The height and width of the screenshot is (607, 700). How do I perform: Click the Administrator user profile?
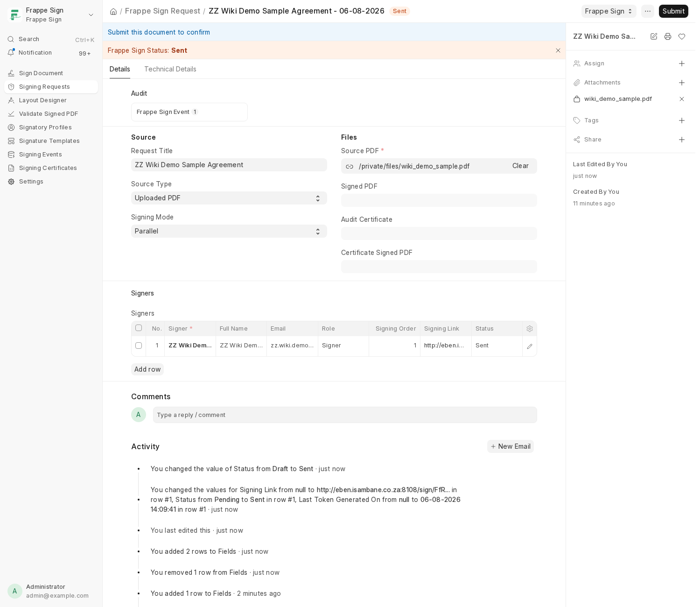point(51,591)
